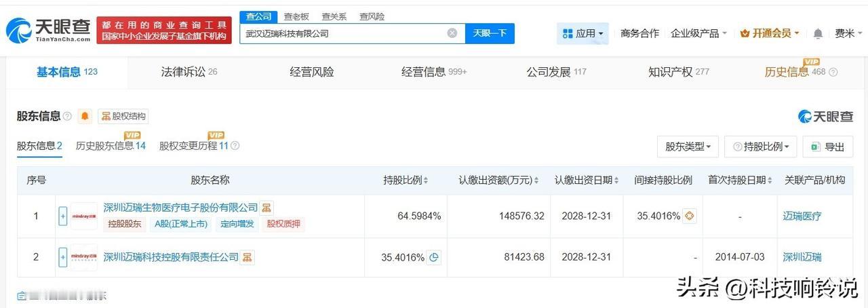Switch to 公司发展 117 tab
This screenshot has width=868, height=308.
pyautogui.click(x=557, y=72)
